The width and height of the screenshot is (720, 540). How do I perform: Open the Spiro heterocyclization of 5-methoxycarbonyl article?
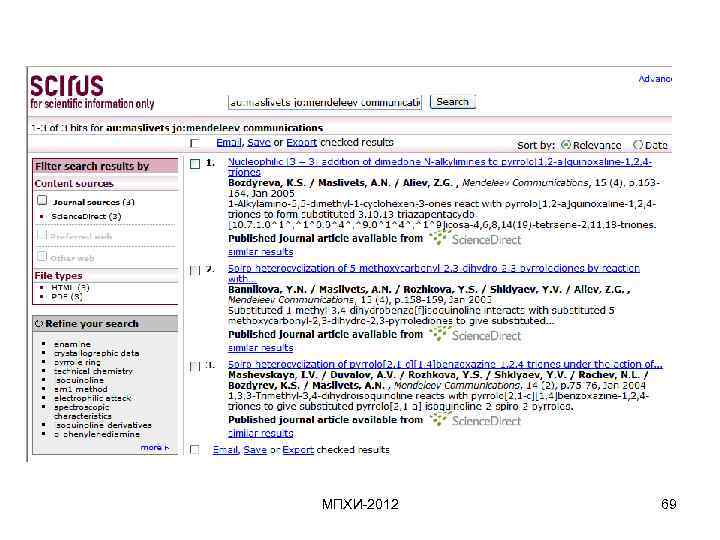[x=433, y=273]
